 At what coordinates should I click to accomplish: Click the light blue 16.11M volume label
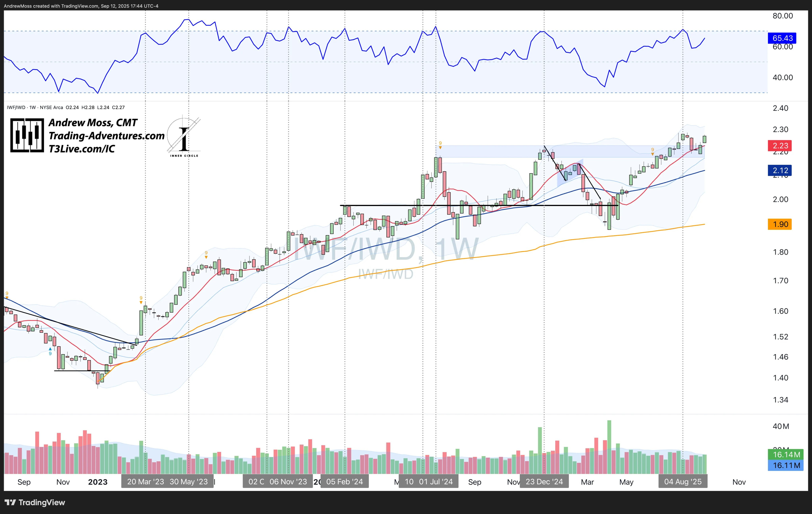click(786, 465)
